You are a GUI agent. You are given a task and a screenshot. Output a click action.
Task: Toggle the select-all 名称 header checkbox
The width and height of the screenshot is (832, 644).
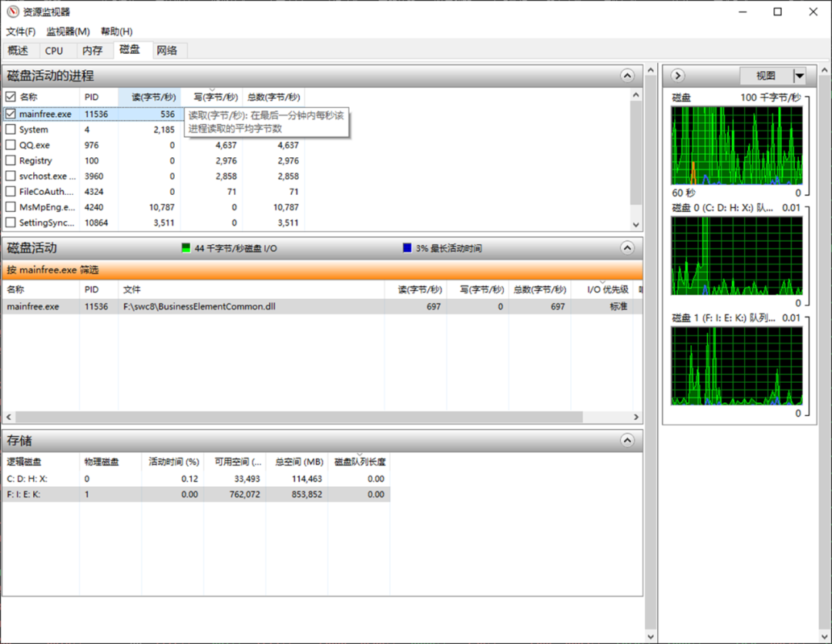[x=11, y=97]
